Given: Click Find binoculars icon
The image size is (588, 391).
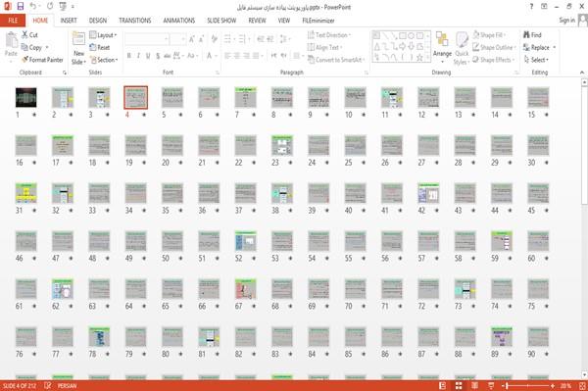Looking at the screenshot, I should (532, 35).
